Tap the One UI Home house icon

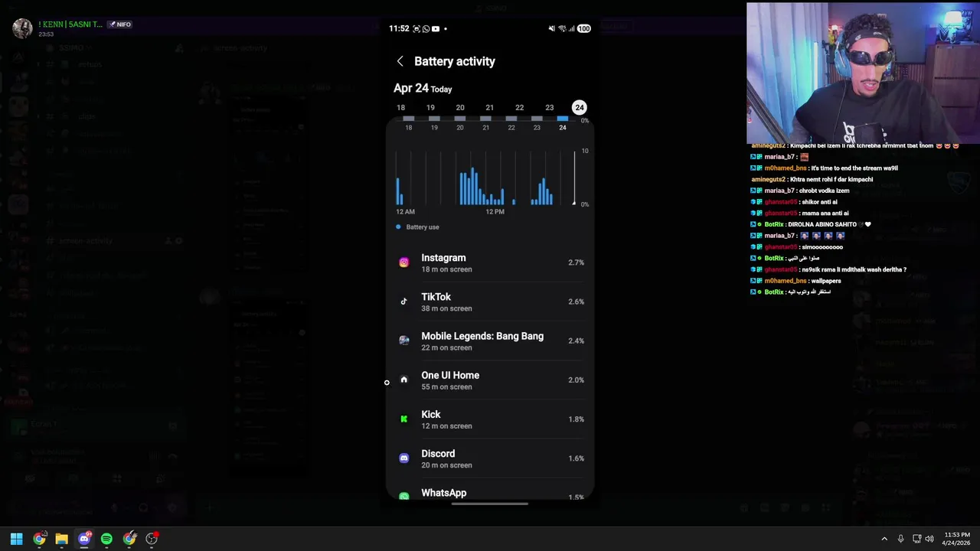click(x=403, y=380)
